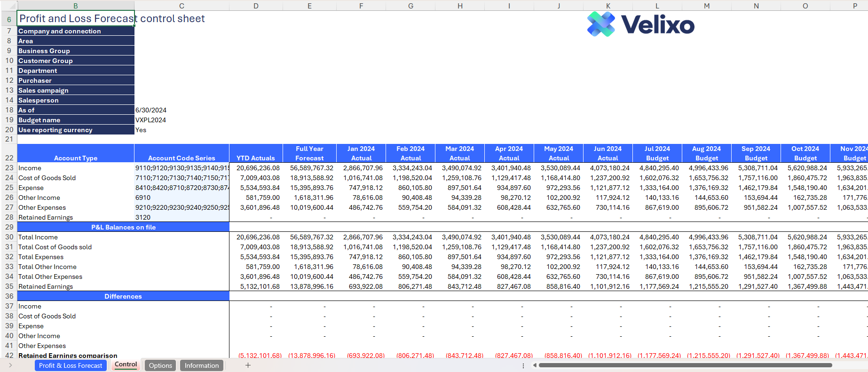Click the sheet navigation right arrow
Screen dimensions: 868x372
[10, 365]
